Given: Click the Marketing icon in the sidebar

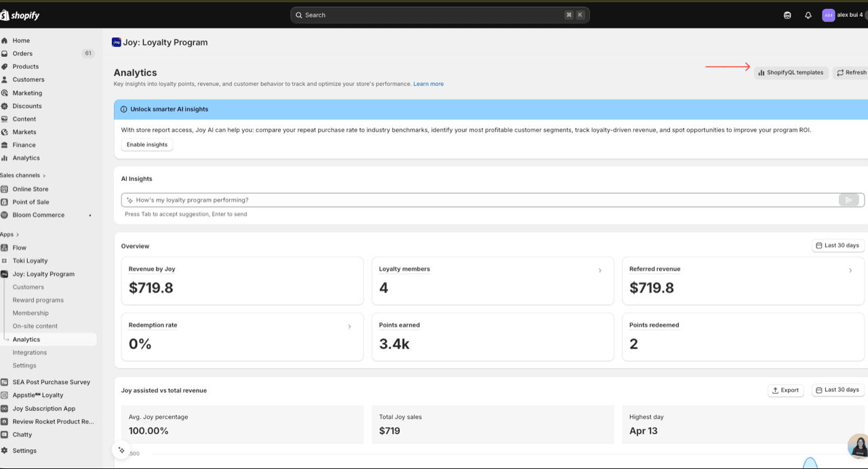Looking at the screenshot, I should (5, 93).
